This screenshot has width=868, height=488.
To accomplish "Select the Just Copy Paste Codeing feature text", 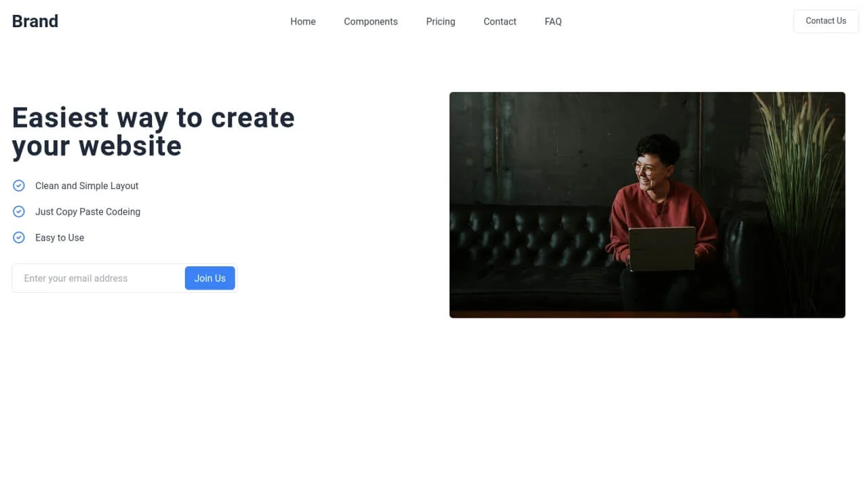I will [x=87, y=211].
